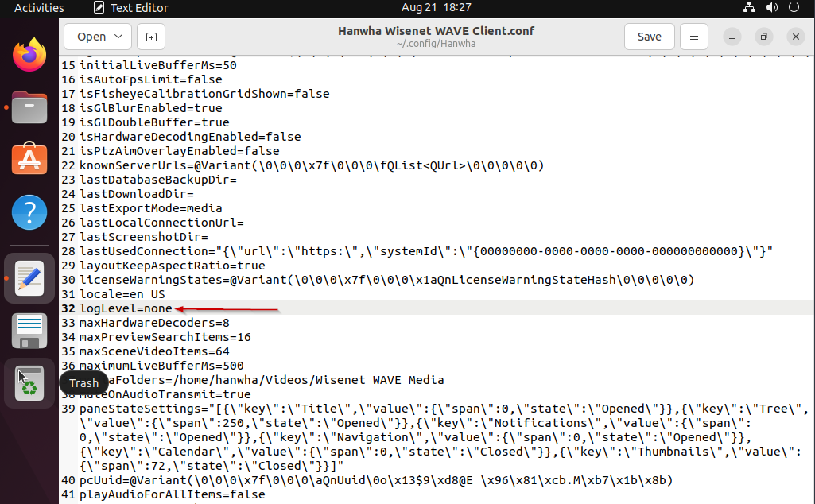Place cursor in layoutKeepAspectRatio=true line
The image size is (815, 504).
pos(172,266)
